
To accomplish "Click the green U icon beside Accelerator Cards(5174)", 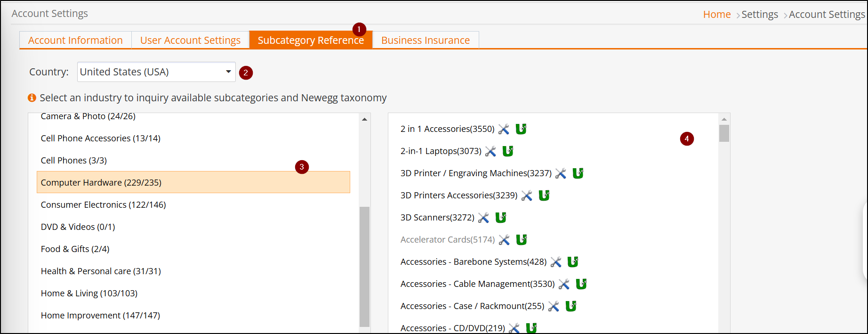I will (522, 239).
